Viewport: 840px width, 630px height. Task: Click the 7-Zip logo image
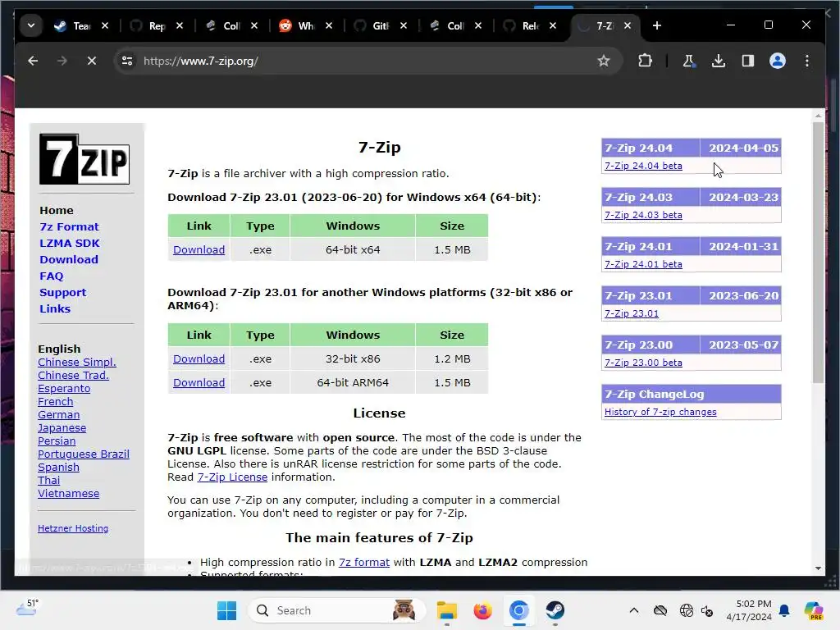[84, 159]
